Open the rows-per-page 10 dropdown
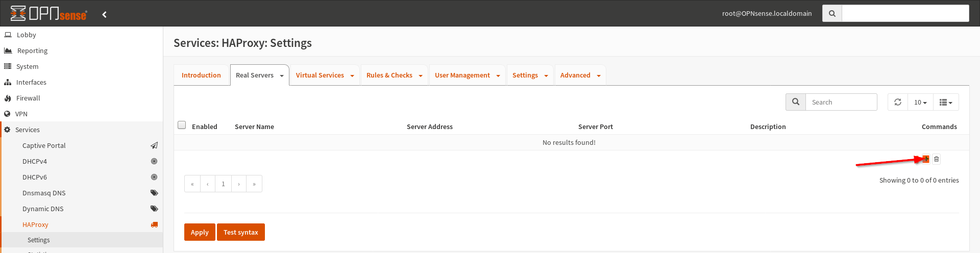This screenshot has height=253, width=980. (920, 102)
